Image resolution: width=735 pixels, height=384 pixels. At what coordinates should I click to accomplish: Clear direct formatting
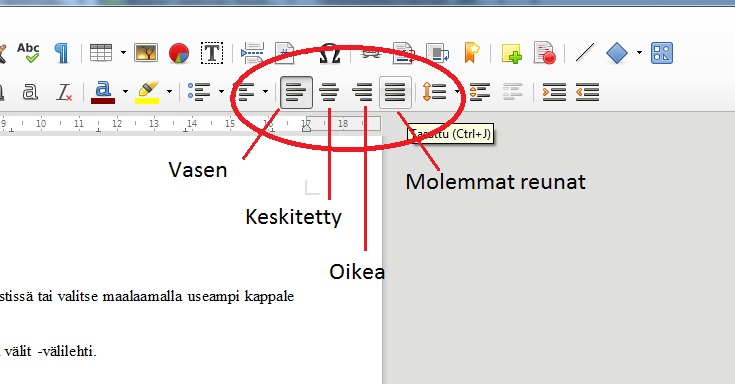pos(64,92)
